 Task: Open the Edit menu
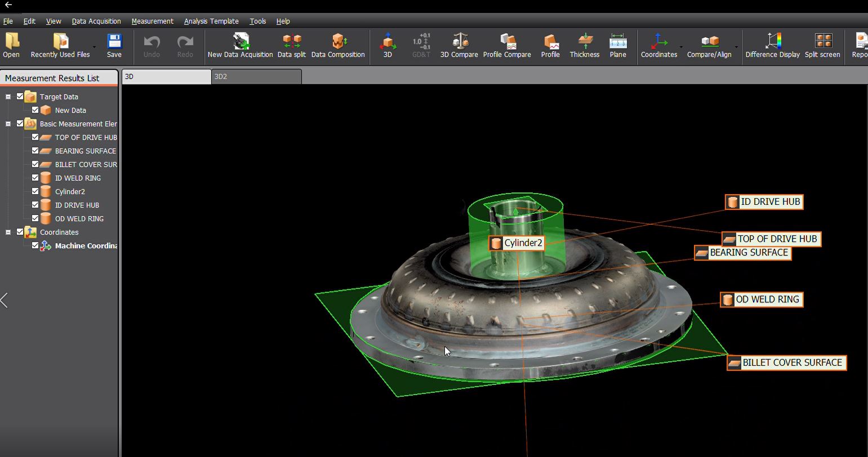coord(29,21)
